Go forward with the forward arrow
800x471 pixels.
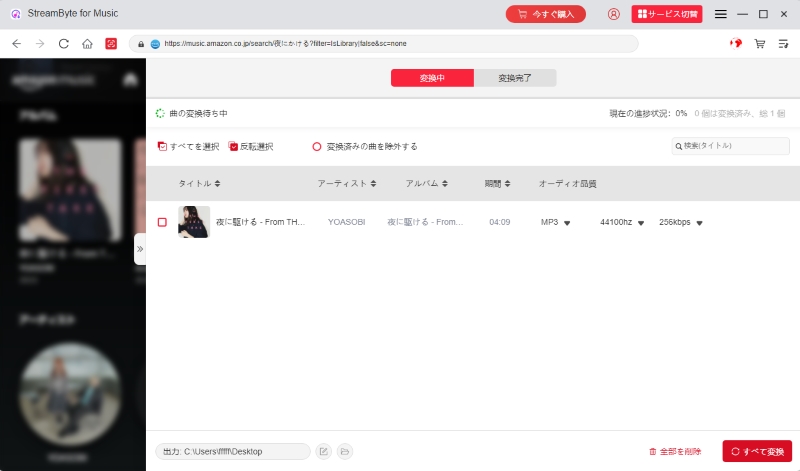[40, 44]
